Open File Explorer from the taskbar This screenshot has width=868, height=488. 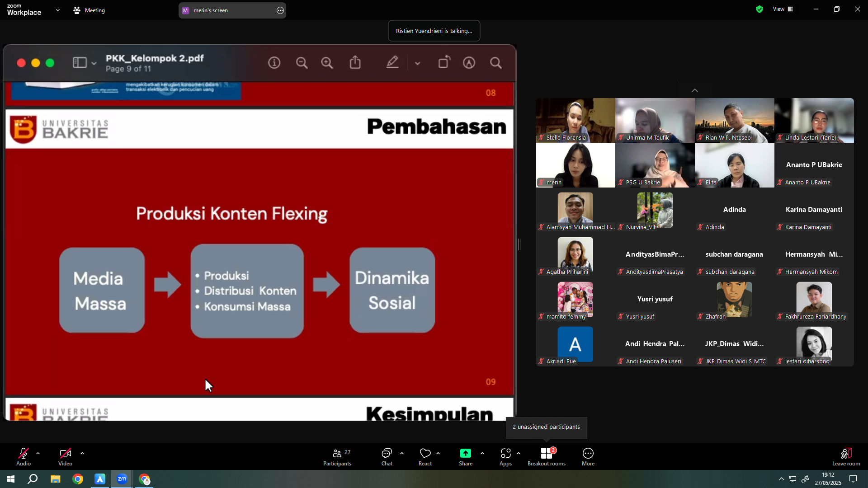[55, 479]
